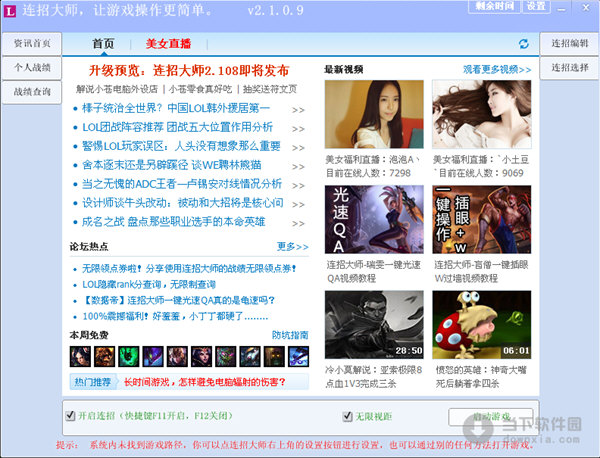Switch to the 美女直播 tab
600x458 pixels.
click(168, 44)
